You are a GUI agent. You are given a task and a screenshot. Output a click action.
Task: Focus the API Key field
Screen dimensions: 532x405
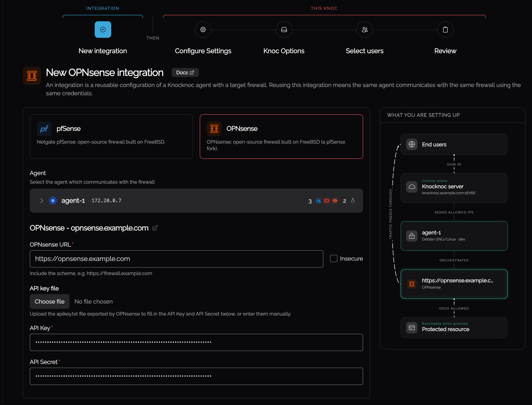tap(196, 342)
